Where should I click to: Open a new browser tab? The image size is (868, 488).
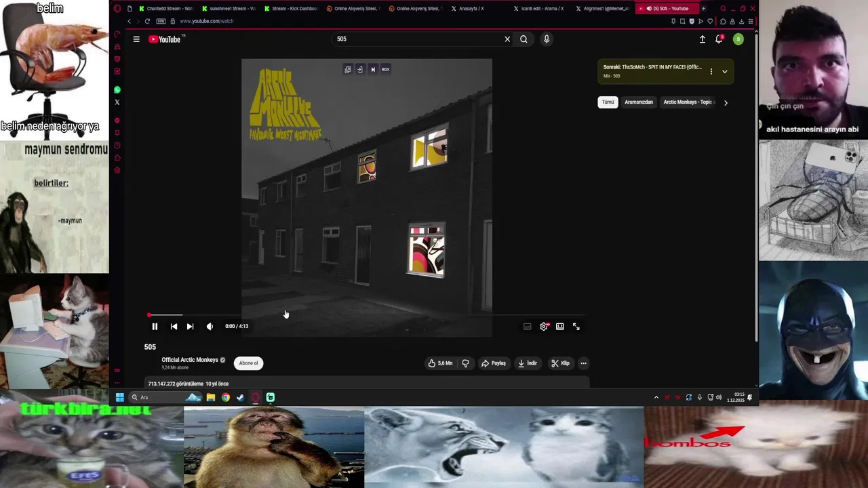tap(703, 9)
